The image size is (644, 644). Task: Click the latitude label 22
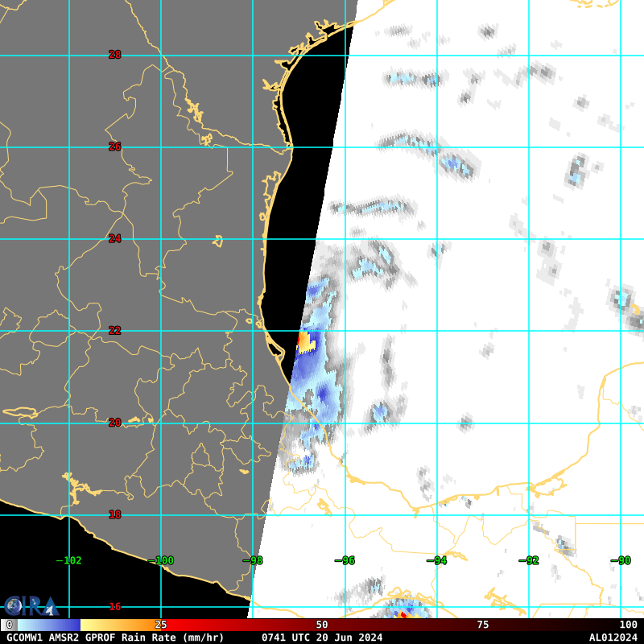[x=115, y=331]
